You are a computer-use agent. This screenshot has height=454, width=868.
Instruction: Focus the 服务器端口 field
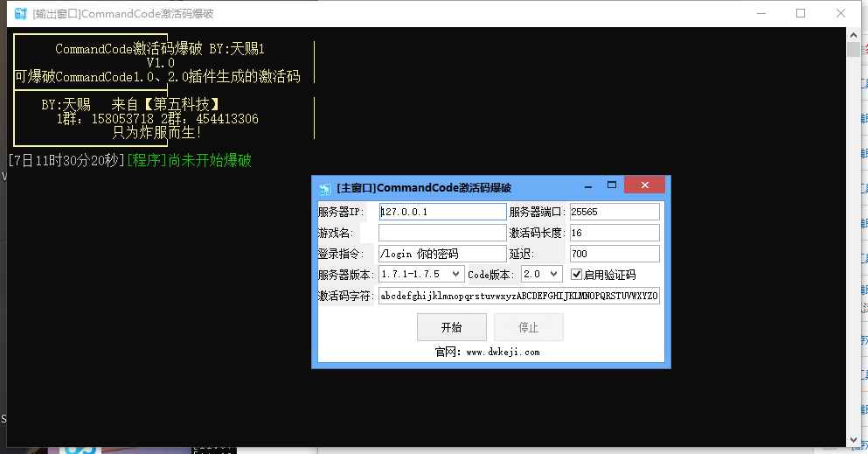(615, 212)
